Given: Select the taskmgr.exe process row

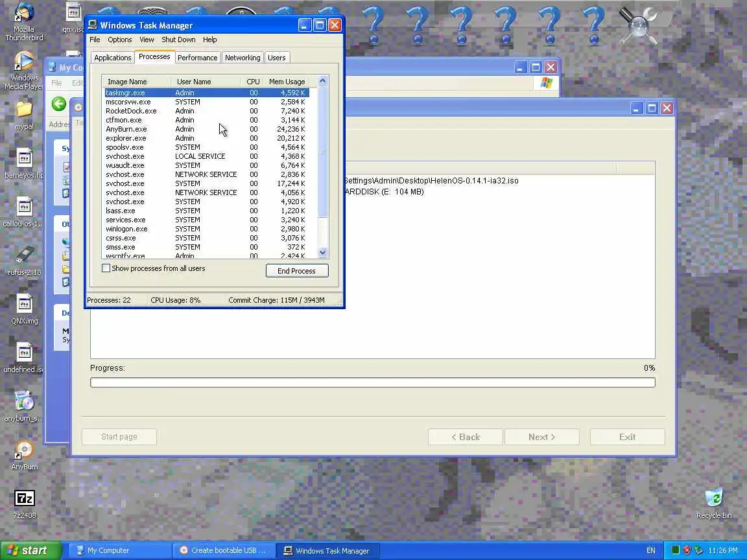Looking at the screenshot, I should click(207, 93).
